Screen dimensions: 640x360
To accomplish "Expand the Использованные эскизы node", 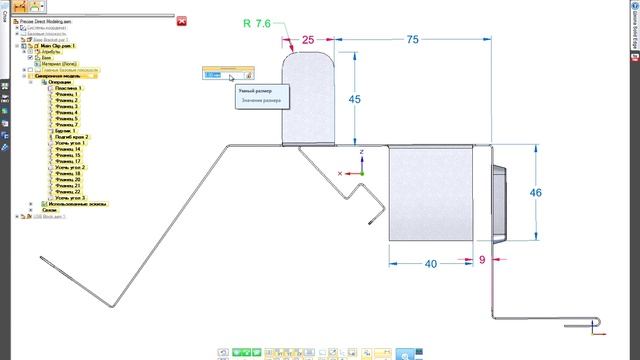I will point(31,204).
